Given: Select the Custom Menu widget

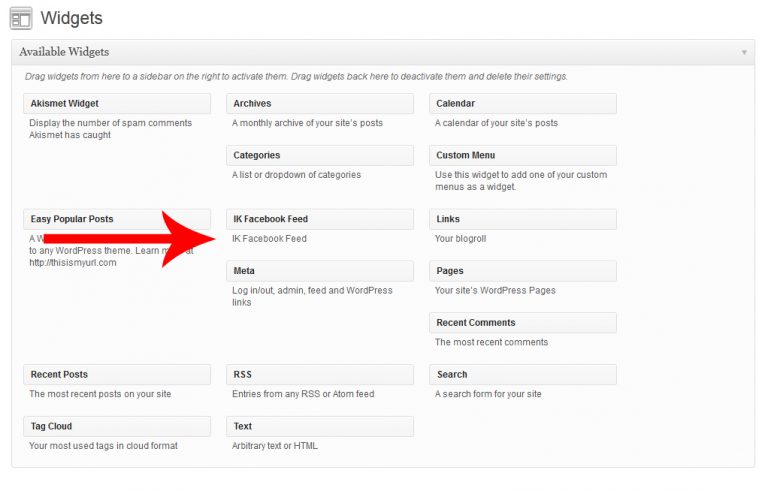Looking at the screenshot, I should (x=523, y=156).
